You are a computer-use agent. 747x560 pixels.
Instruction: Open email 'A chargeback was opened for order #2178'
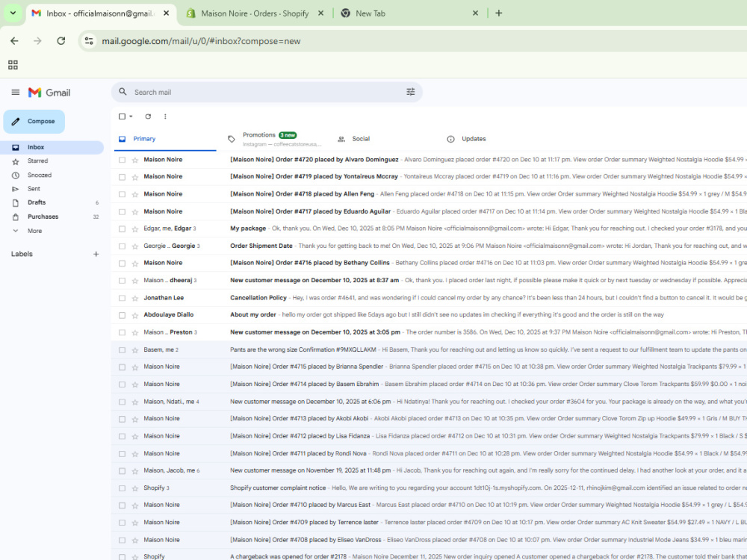click(x=429, y=557)
